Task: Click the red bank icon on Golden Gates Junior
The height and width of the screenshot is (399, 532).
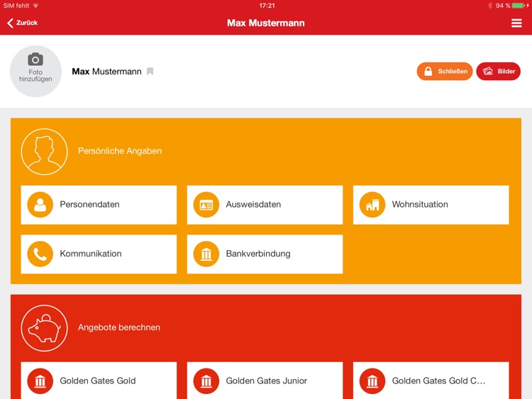Action: coord(206,381)
